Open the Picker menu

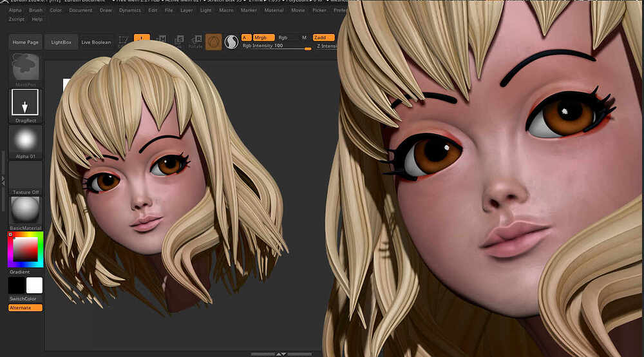pos(319,10)
